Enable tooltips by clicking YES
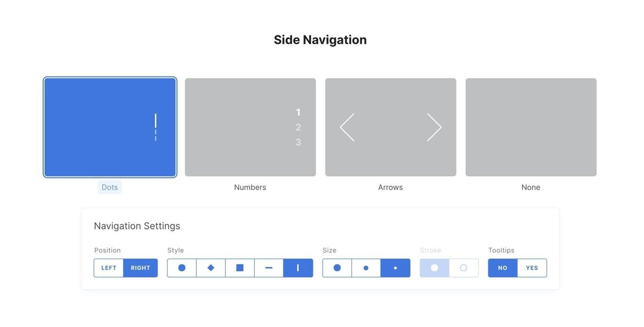 [531, 268]
